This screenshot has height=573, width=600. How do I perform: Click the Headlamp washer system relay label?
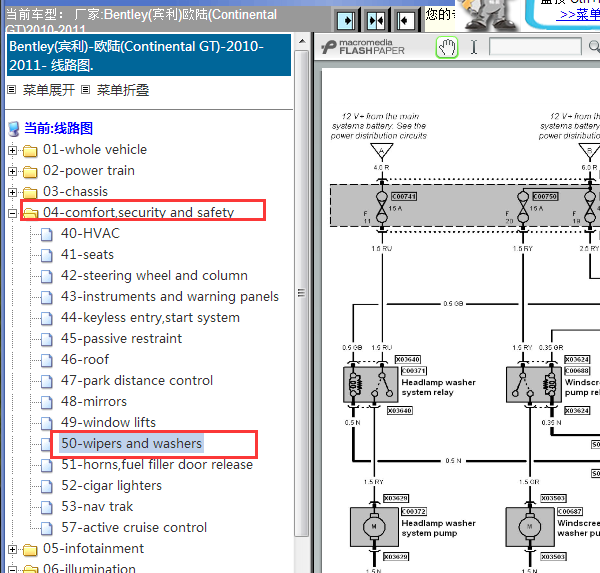click(x=439, y=387)
